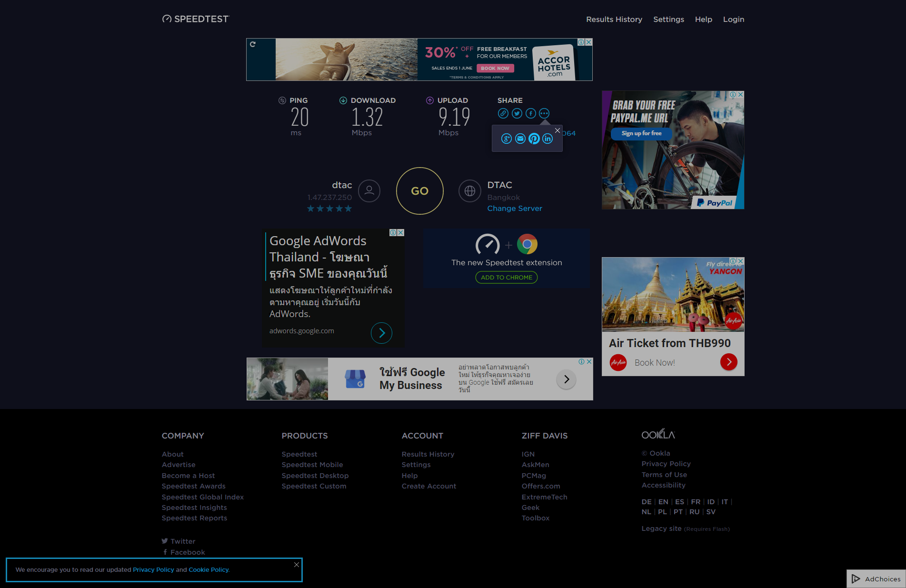Open PCMag footer link
This screenshot has width=906, height=588.
point(534,476)
